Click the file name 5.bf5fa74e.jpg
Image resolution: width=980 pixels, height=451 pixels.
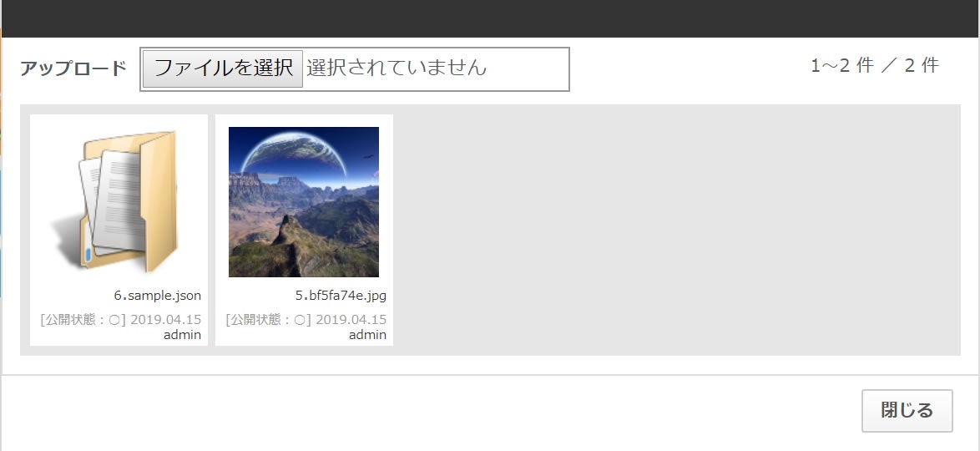[341, 296]
